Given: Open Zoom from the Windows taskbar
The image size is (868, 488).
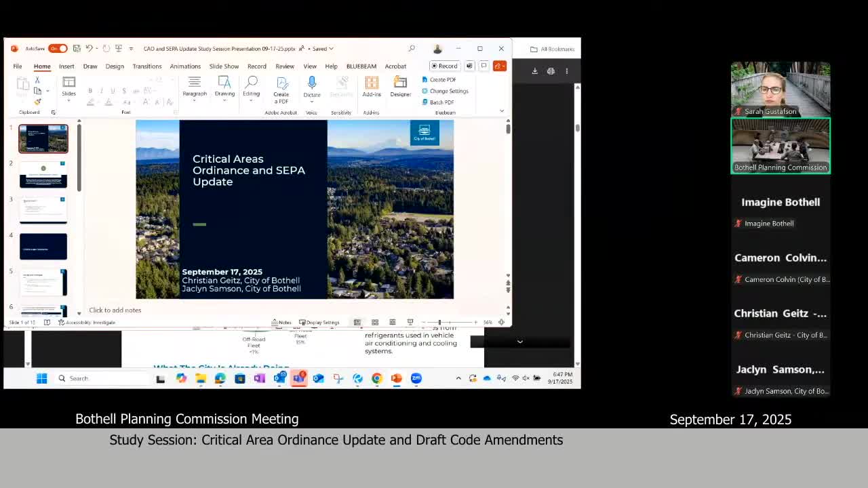Looking at the screenshot, I should pyautogui.click(x=416, y=379).
